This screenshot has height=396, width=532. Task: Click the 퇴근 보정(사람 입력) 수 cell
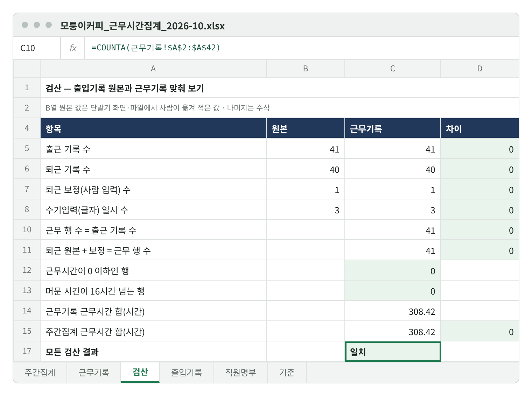point(153,189)
